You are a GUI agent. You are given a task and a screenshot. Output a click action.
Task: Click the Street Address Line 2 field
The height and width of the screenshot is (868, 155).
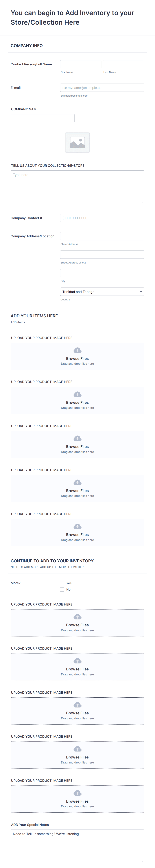click(x=102, y=254)
